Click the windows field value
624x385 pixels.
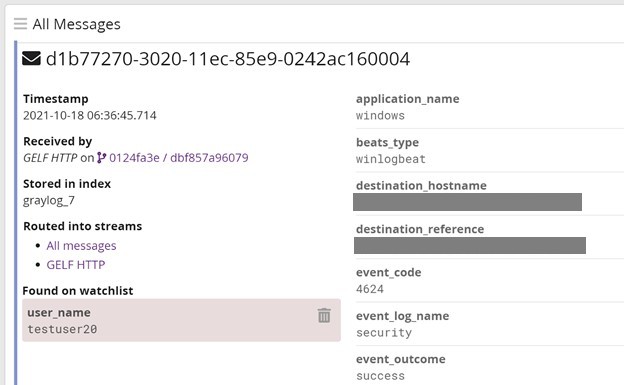(x=380, y=115)
